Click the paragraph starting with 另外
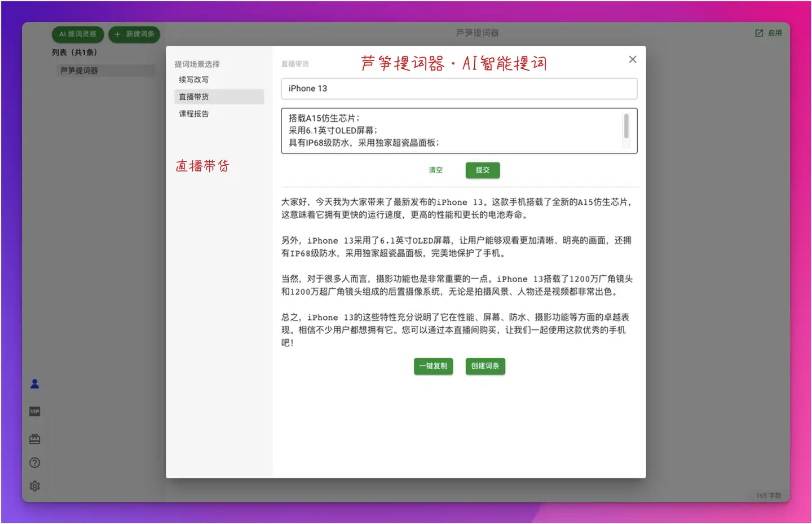The image size is (812, 524). click(x=457, y=246)
